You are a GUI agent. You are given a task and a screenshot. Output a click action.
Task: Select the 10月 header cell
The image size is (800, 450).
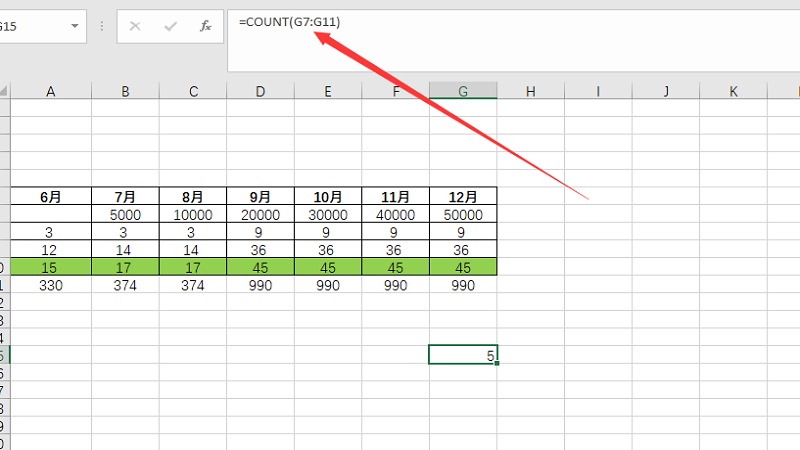point(328,197)
